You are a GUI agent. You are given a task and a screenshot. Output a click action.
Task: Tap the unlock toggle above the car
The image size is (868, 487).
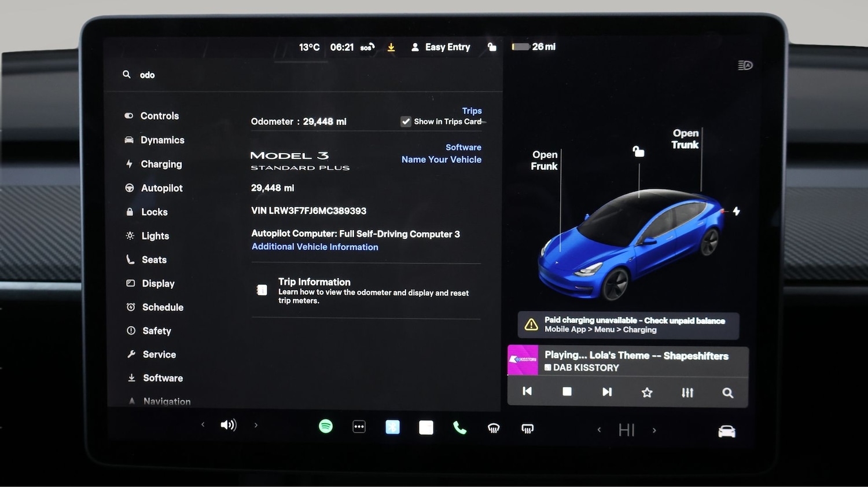(x=638, y=151)
